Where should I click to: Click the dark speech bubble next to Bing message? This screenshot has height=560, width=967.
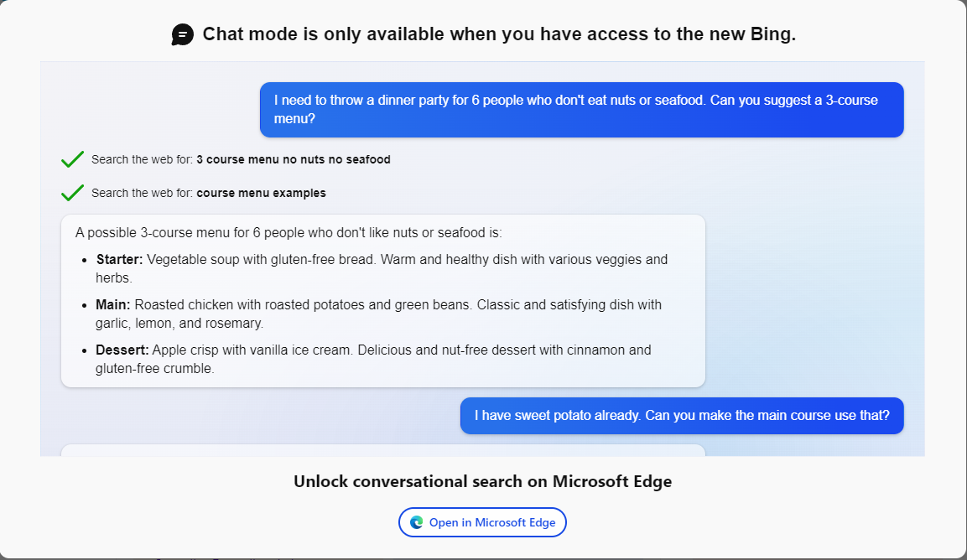tap(181, 34)
